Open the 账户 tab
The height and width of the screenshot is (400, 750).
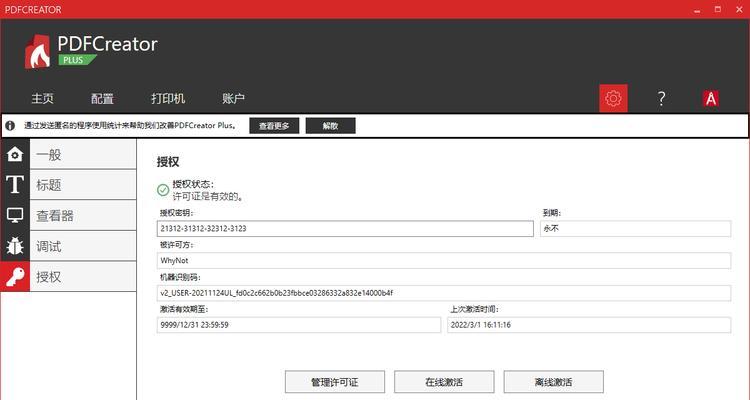(233, 99)
